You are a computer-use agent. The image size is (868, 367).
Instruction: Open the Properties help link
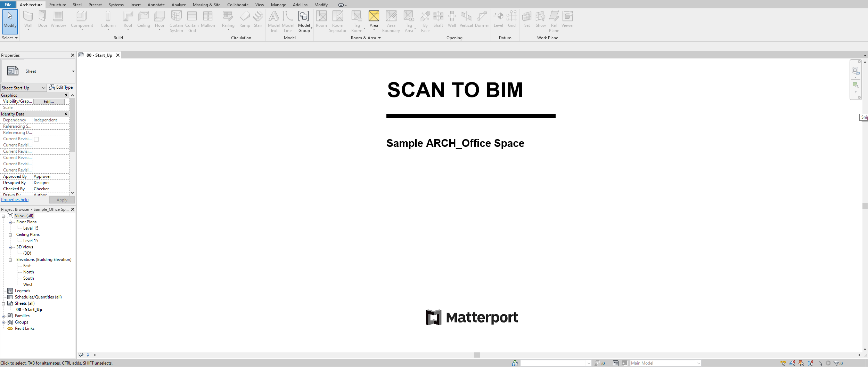click(15, 200)
